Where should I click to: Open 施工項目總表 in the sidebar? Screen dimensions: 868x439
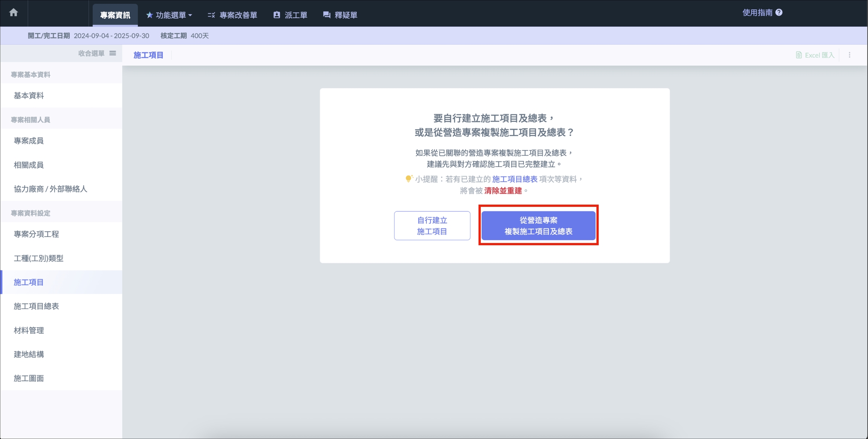pos(36,306)
